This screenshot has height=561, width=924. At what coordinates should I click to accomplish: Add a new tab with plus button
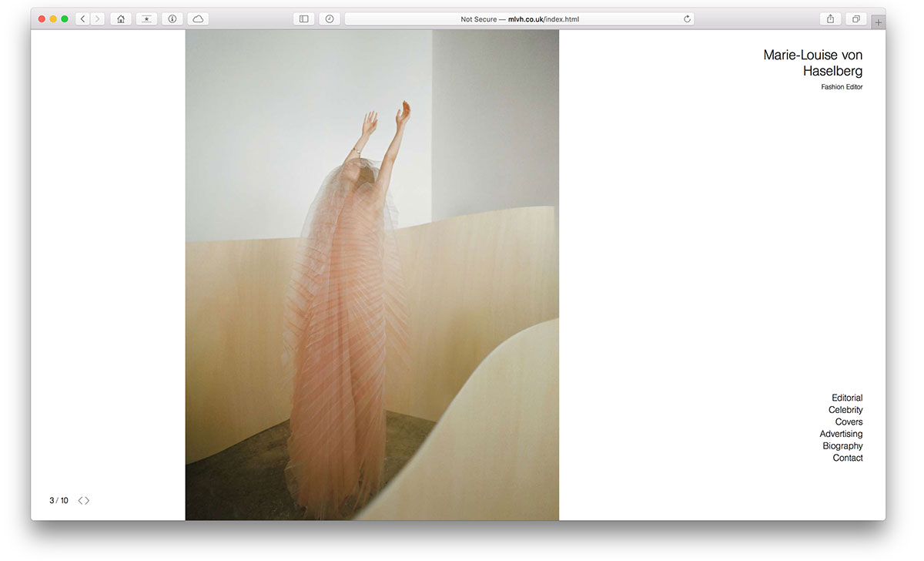click(878, 23)
